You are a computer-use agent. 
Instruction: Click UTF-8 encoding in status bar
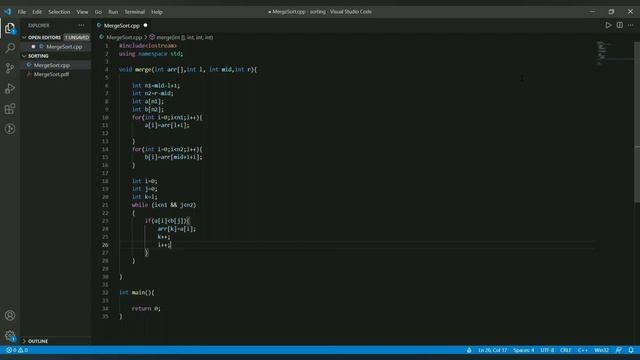click(x=547, y=350)
